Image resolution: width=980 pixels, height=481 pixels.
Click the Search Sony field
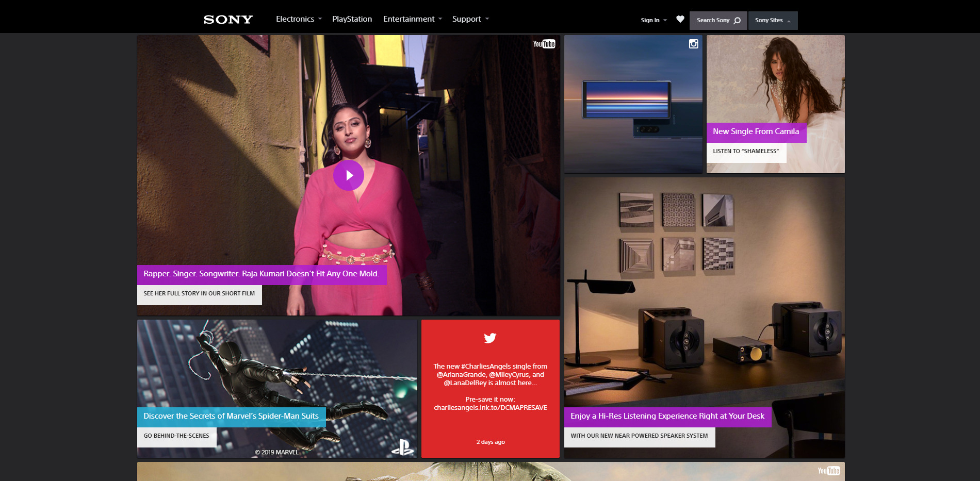coord(718,20)
